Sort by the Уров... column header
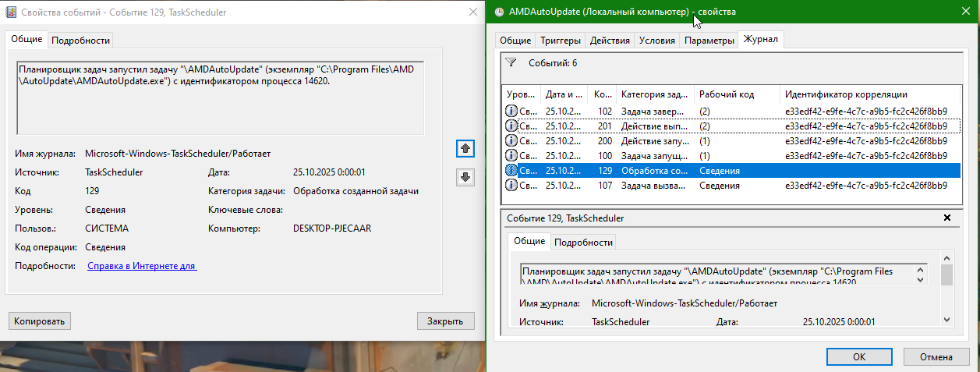980x372 pixels. coord(522,94)
